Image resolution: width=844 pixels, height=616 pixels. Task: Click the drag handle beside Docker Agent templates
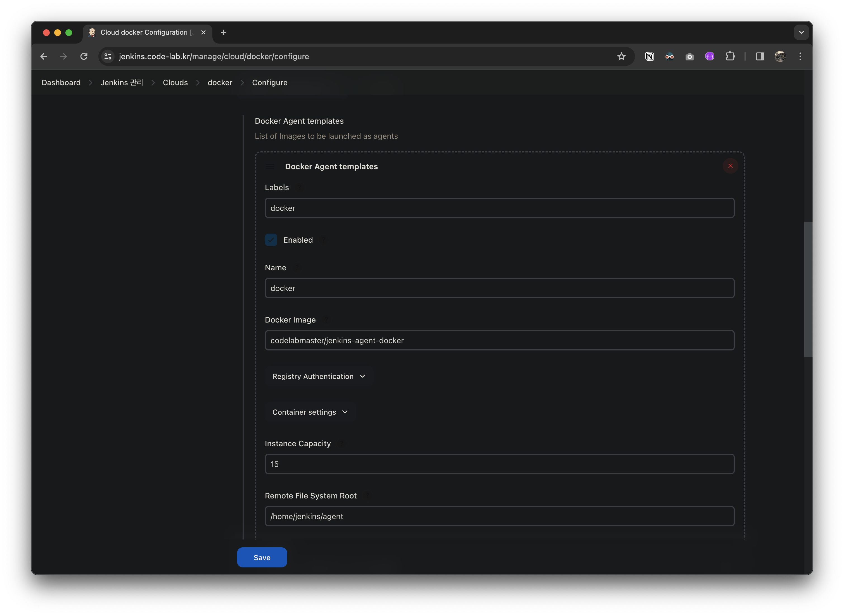point(270,167)
